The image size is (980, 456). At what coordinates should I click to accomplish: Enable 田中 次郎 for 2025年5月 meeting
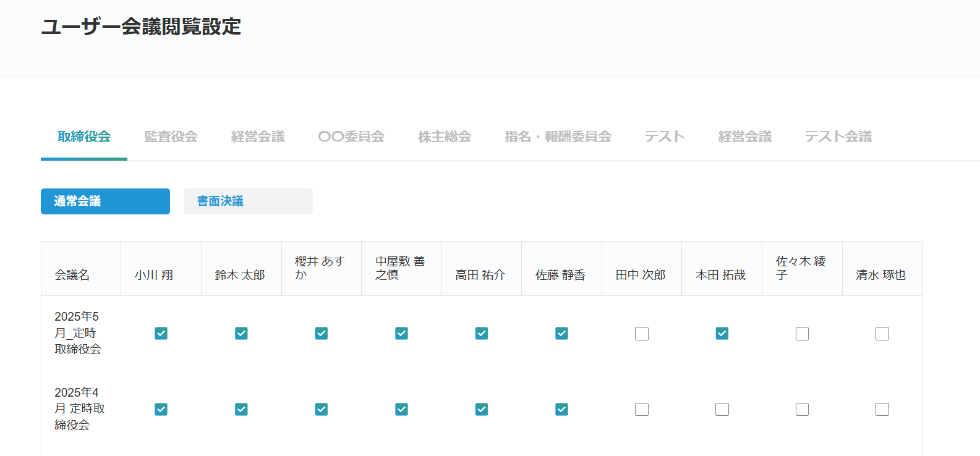coord(642,334)
